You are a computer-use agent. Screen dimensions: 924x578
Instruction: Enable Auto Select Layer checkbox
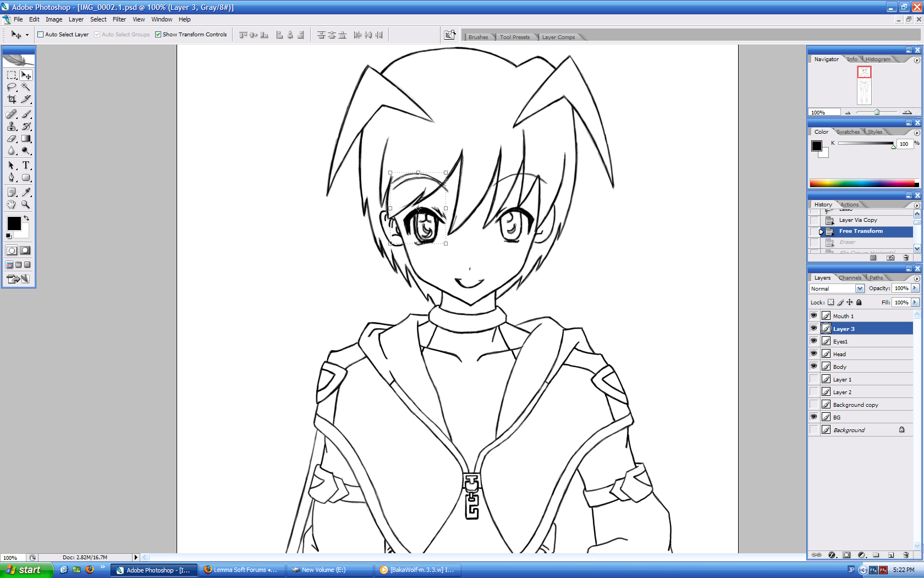pyautogui.click(x=40, y=34)
